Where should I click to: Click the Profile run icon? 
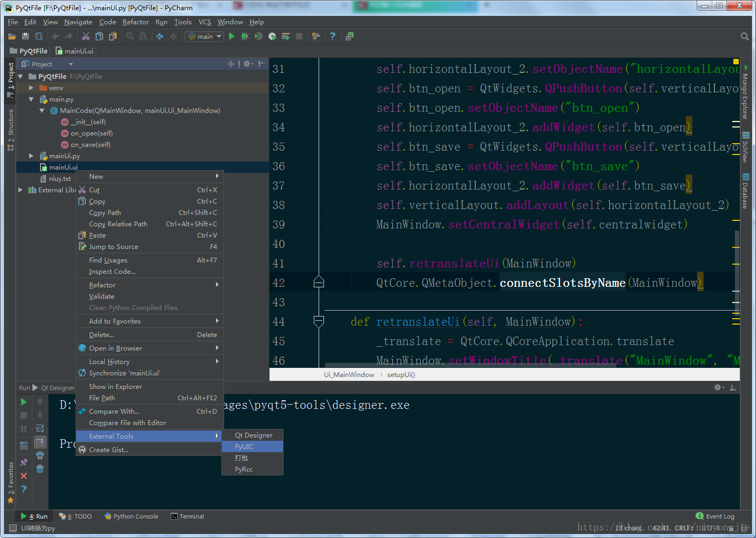click(x=272, y=36)
